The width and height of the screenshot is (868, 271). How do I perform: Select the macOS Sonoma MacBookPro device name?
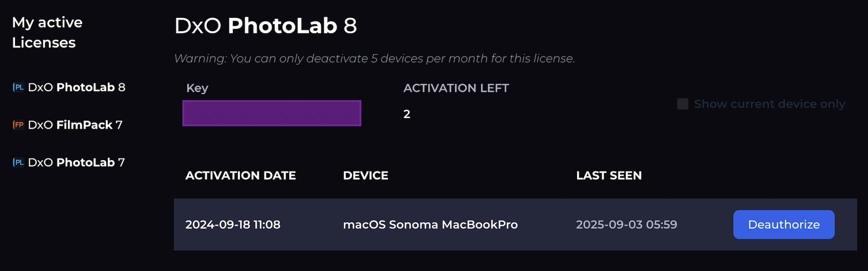[430, 224]
